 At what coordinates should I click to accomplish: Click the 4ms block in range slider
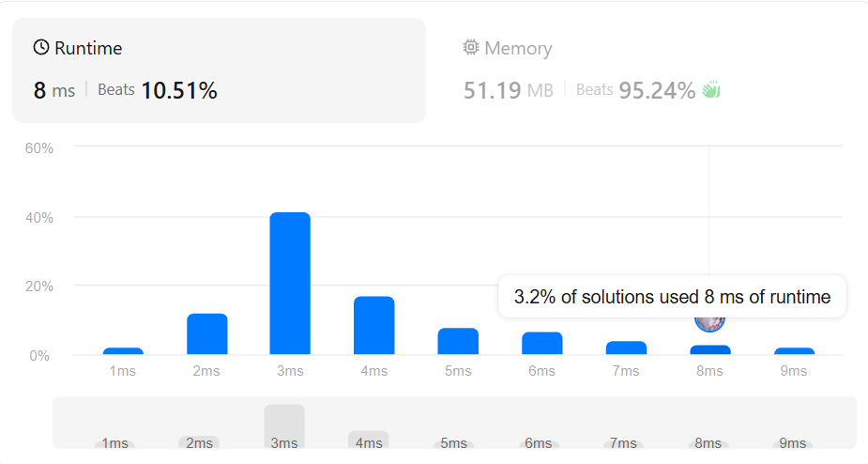coord(369,440)
